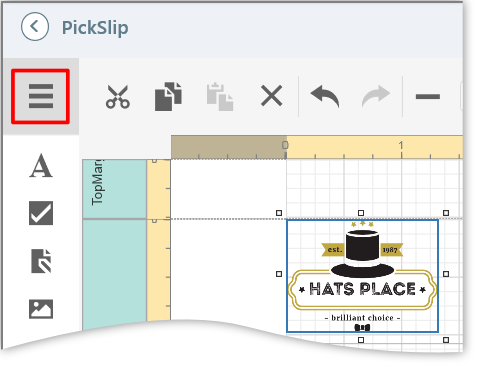Click the Paste clipboard icon

pos(220,96)
